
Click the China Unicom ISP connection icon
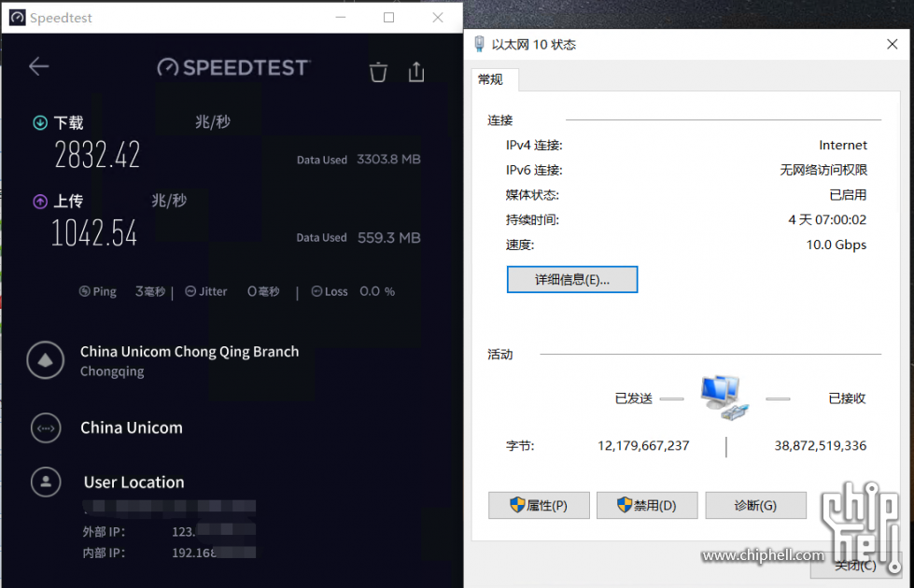(46, 427)
